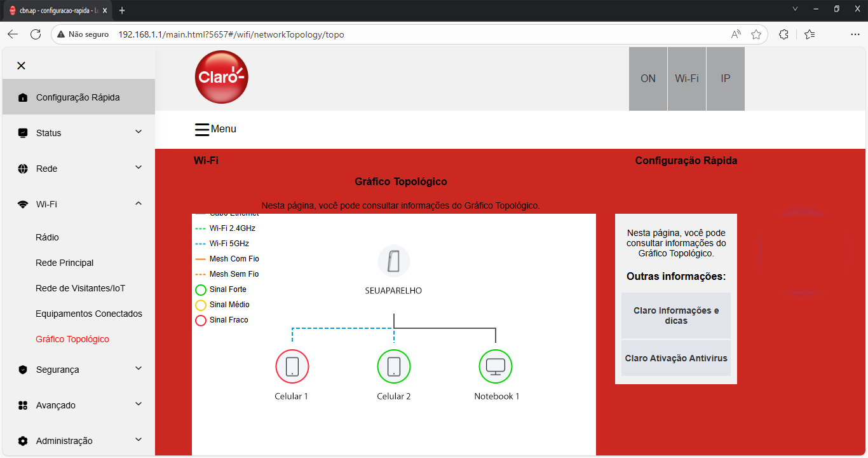This screenshot has height=458, width=868.
Task: Add page to favorites with star icon
Action: pos(756,34)
